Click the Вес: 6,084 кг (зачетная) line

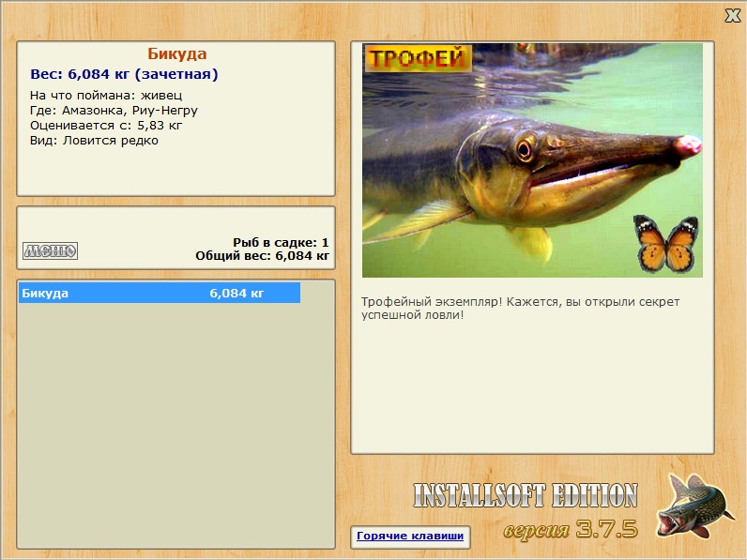[124, 74]
